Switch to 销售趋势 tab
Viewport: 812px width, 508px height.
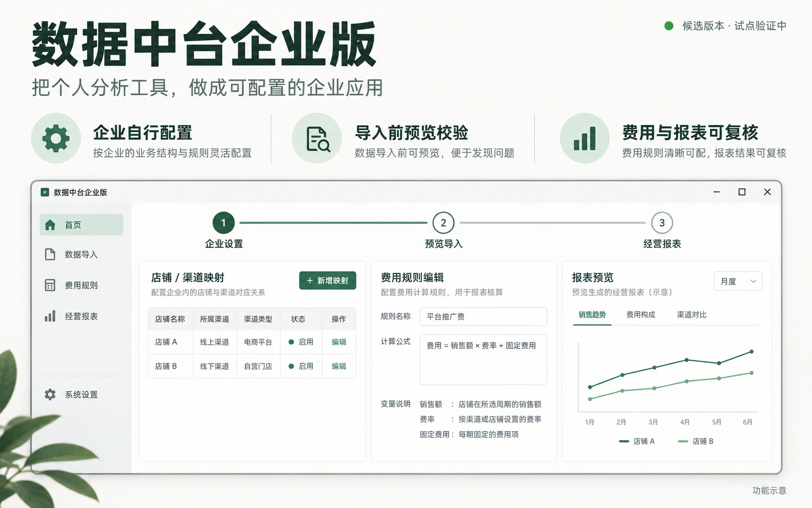(x=592, y=314)
